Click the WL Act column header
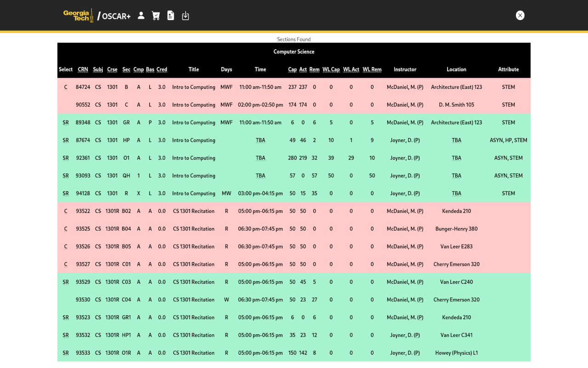588x368 pixels. pyautogui.click(x=351, y=69)
